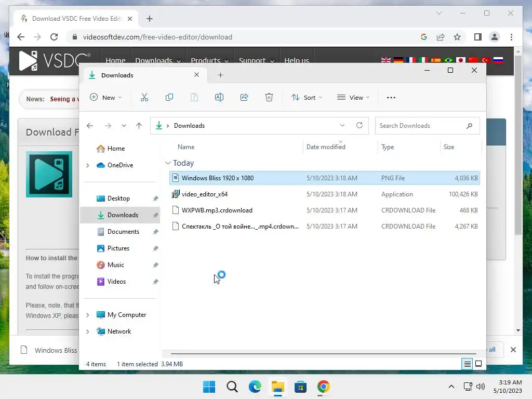The image size is (532, 399).
Task: Refresh the Downloads folder view
Action: tap(360, 125)
